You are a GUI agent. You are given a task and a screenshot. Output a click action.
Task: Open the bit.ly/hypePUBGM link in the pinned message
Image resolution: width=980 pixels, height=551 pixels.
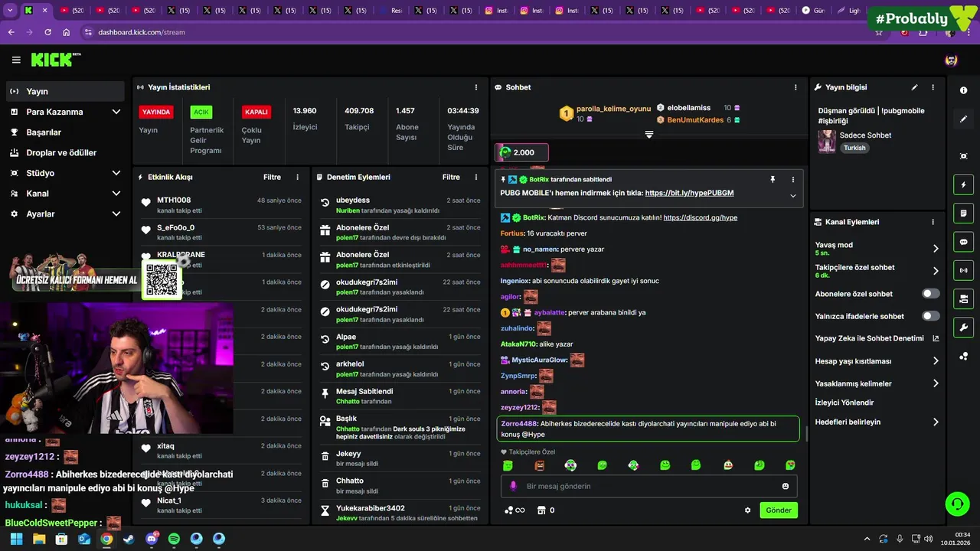[689, 193]
